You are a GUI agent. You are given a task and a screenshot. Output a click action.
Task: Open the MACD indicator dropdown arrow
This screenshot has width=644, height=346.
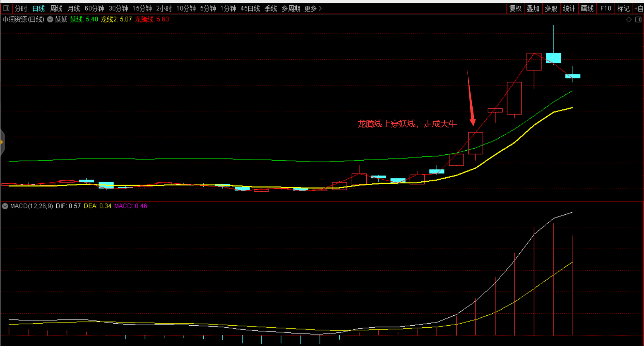point(5,206)
